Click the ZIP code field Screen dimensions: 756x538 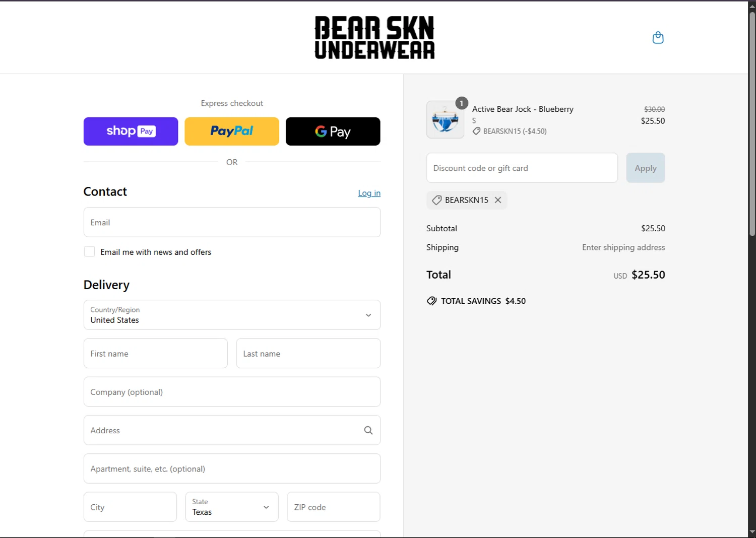pos(333,507)
